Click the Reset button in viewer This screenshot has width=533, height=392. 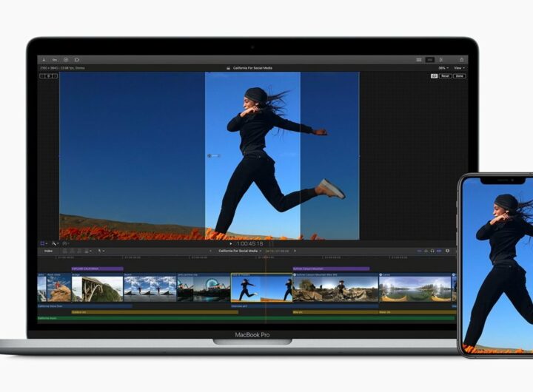(x=445, y=76)
